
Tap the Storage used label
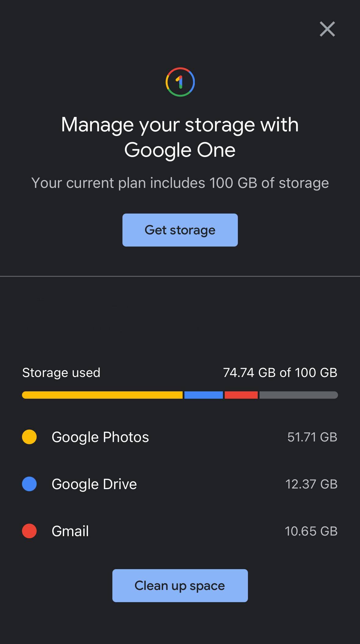[61, 373]
